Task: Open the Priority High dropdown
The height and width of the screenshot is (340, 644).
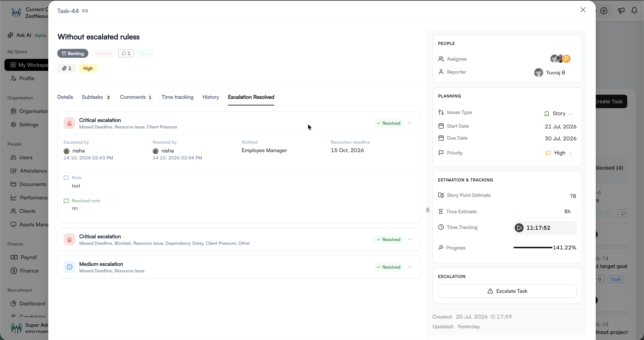Action: (559, 153)
